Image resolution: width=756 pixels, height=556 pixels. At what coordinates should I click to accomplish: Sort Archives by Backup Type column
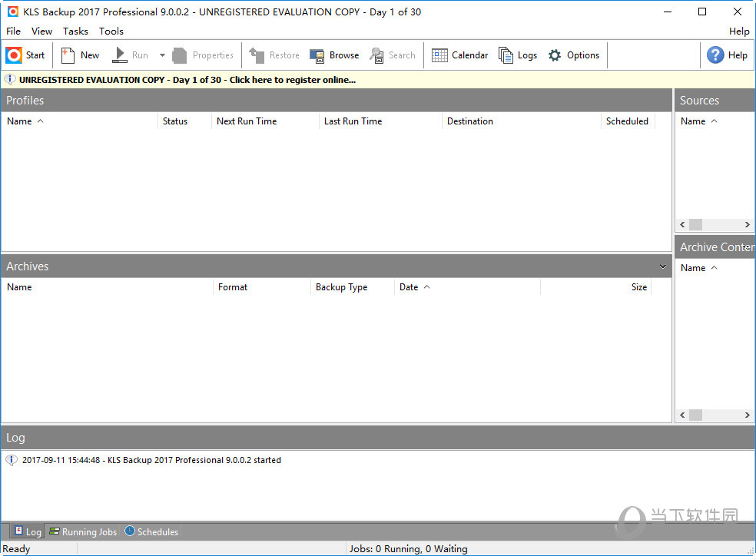click(353, 287)
